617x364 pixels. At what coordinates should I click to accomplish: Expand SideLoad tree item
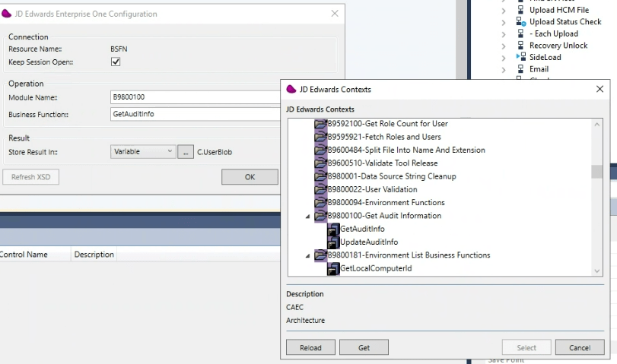(504, 58)
